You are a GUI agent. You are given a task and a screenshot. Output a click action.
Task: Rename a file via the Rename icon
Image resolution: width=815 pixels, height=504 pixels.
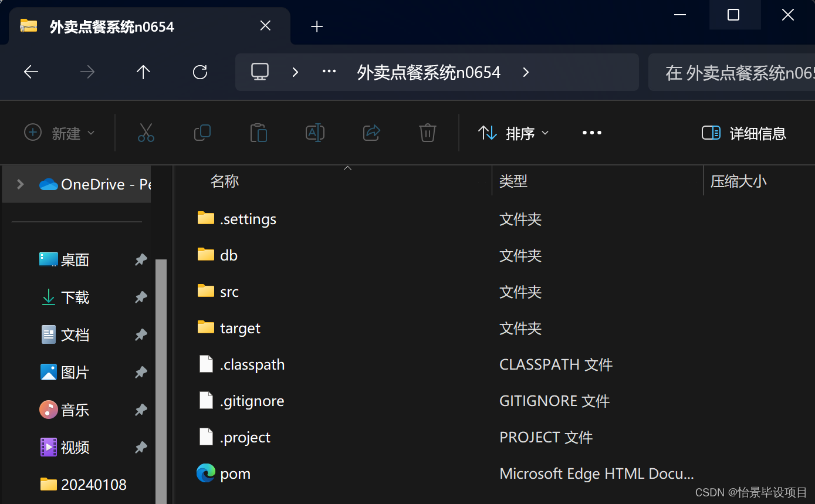[x=315, y=133]
